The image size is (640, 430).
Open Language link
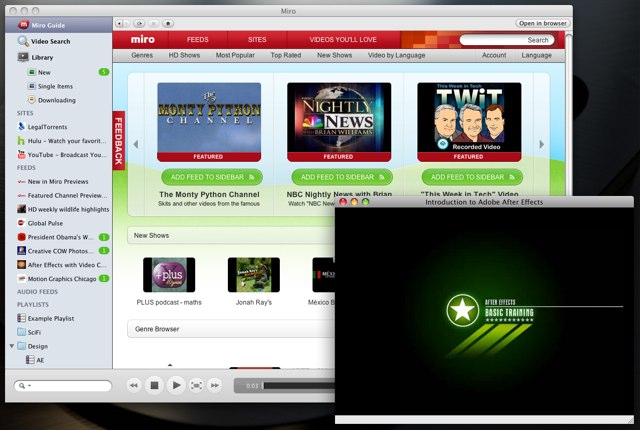(x=536, y=55)
